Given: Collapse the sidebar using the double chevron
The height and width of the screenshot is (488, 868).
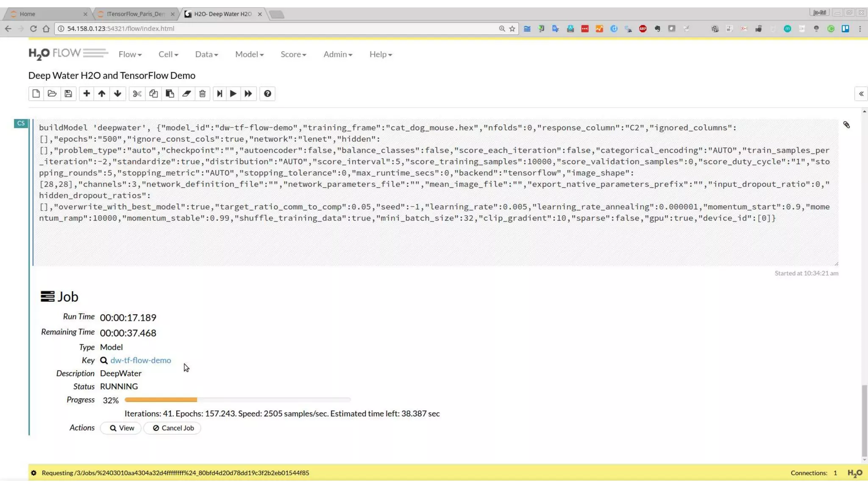Looking at the screenshot, I should point(861,94).
